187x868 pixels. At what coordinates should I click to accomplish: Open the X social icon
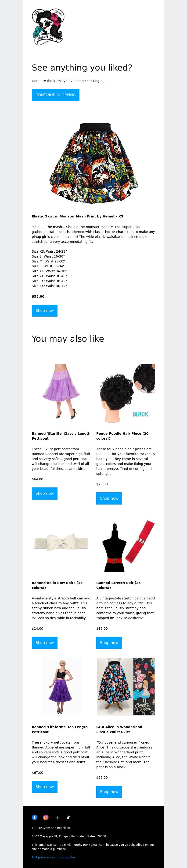57,817
